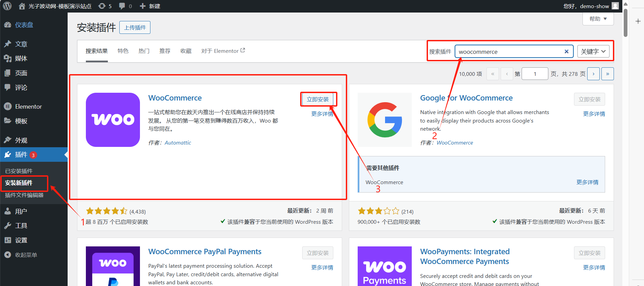Switch to the 热门 tab
Image resolution: width=644 pixels, height=286 pixels.
point(144,51)
